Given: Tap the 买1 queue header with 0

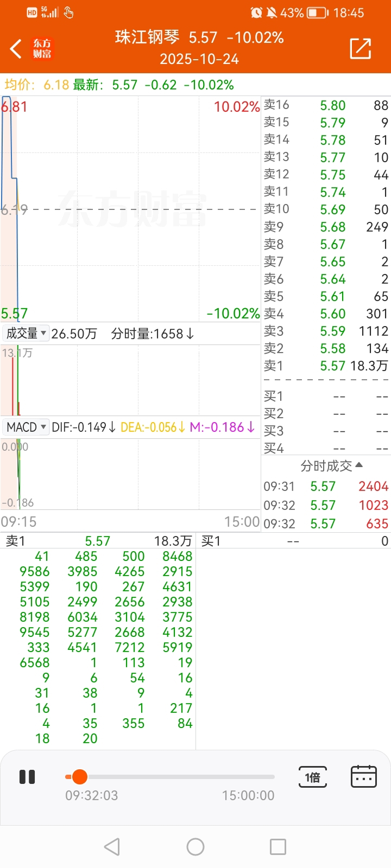Looking at the screenshot, I should [294, 541].
